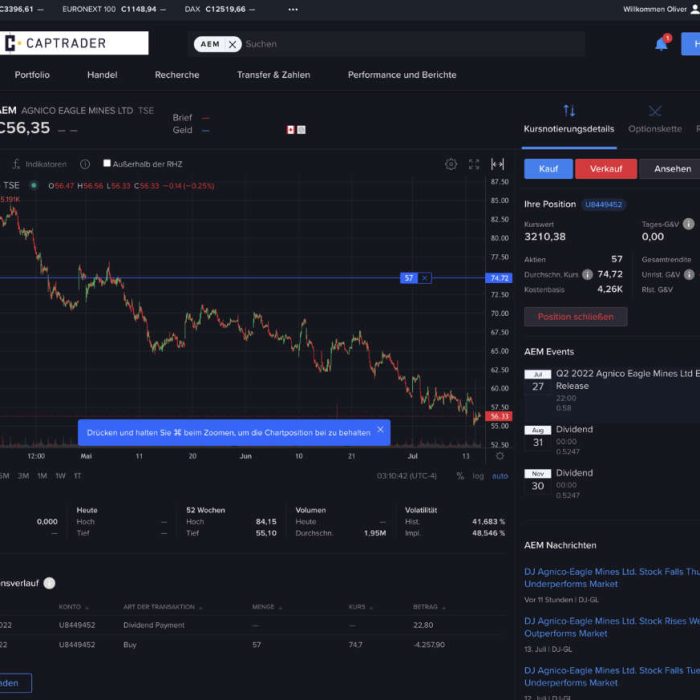Open Q2 2022 Agnico Eagle Mines event
The height and width of the screenshot is (700, 700).
point(612,391)
